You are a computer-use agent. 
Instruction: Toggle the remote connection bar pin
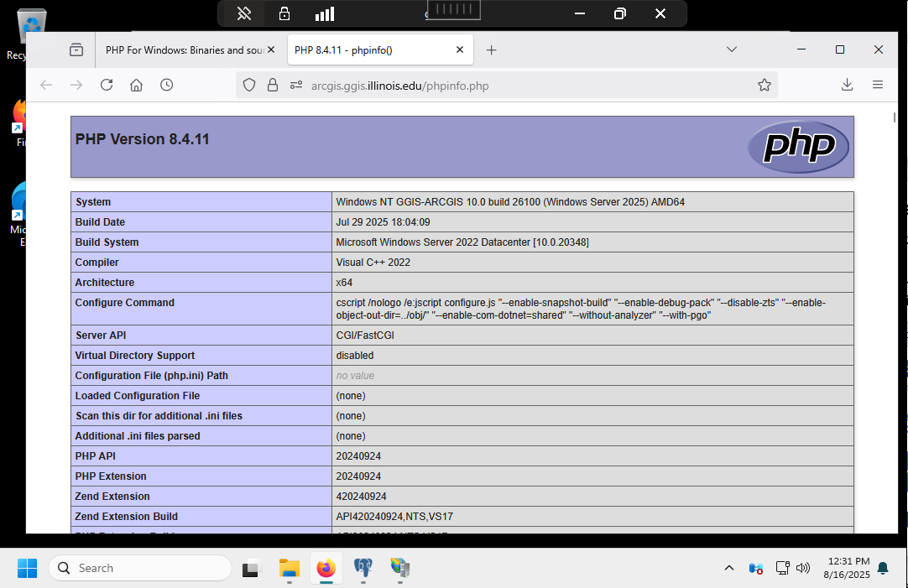[x=244, y=13]
